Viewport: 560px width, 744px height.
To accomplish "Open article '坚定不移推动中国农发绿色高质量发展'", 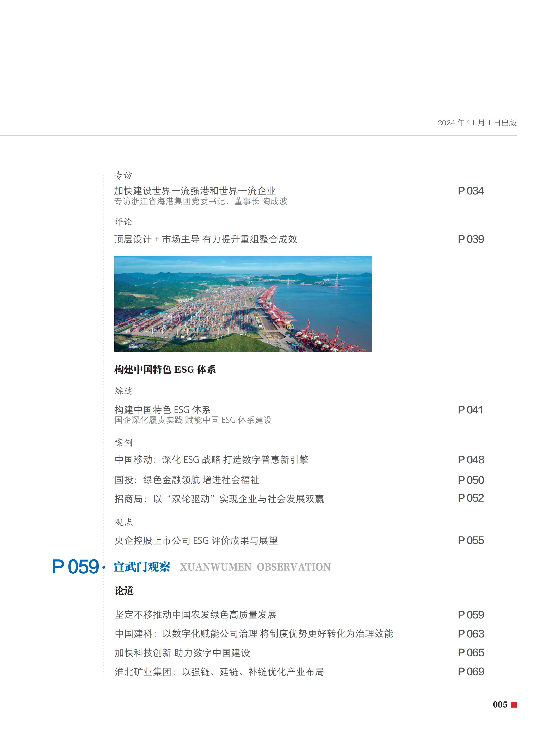I will tap(195, 615).
